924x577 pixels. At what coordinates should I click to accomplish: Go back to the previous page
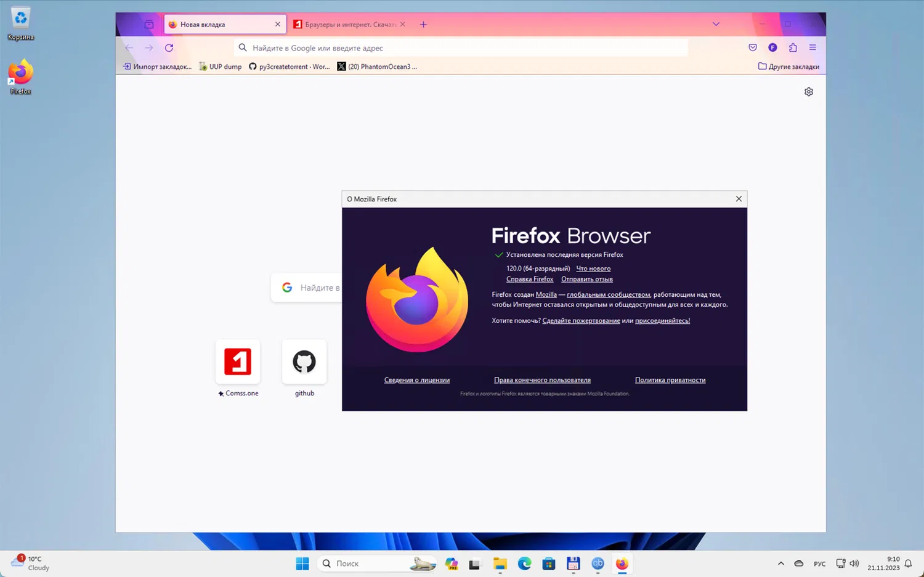129,47
